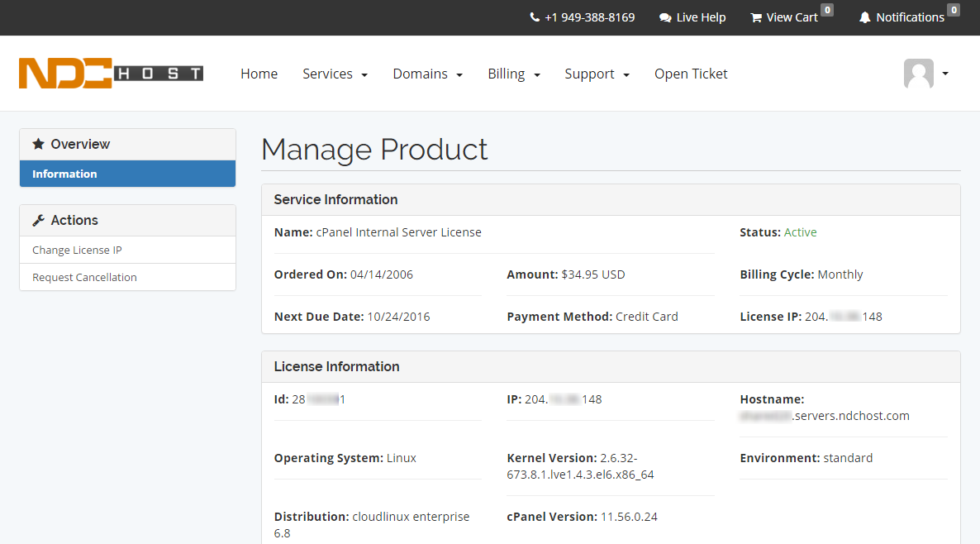Select Open Ticket in the navigation bar
Viewport: 980px width, 544px height.
(691, 74)
